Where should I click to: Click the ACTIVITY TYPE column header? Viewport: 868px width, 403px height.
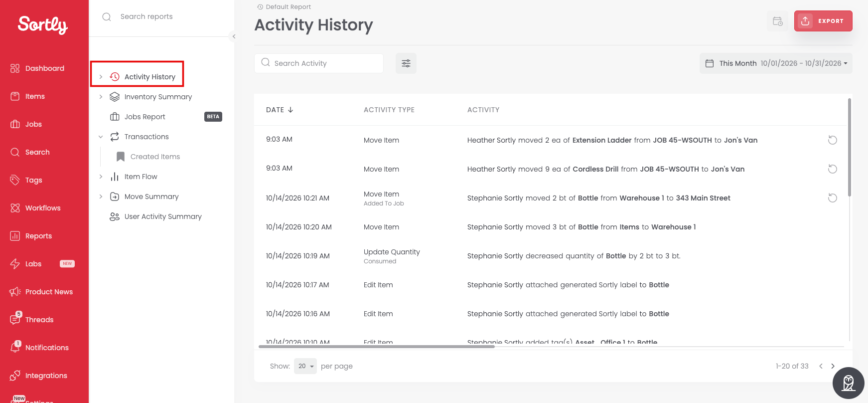(x=389, y=110)
